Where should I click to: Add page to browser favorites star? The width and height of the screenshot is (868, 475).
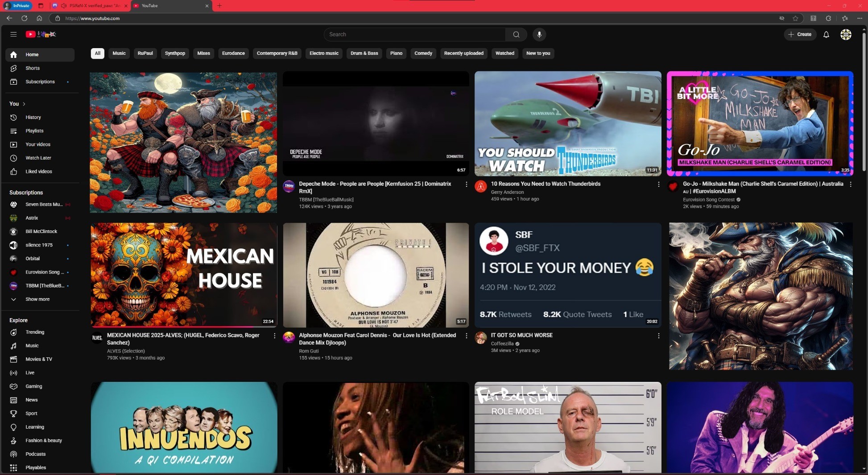pyautogui.click(x=795, y=18)
